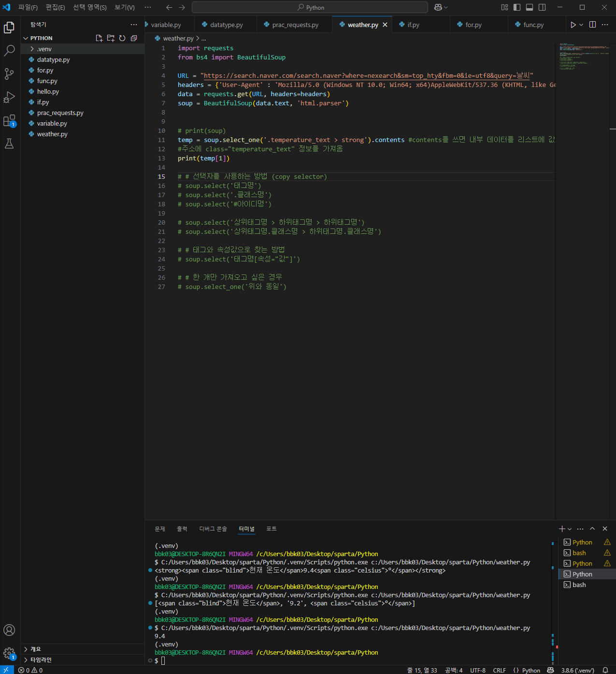616x674 pixels.
Task: Go back with the navigation arrow
Action: [x=169, y=7]
